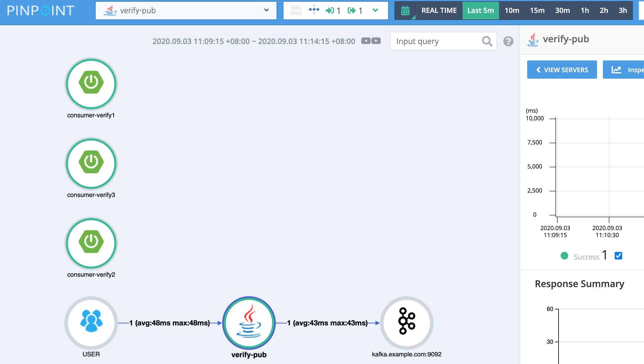Switch to the 30m time range tab
The height and width of the screenshot is (364, 644).
coord(562,10)
